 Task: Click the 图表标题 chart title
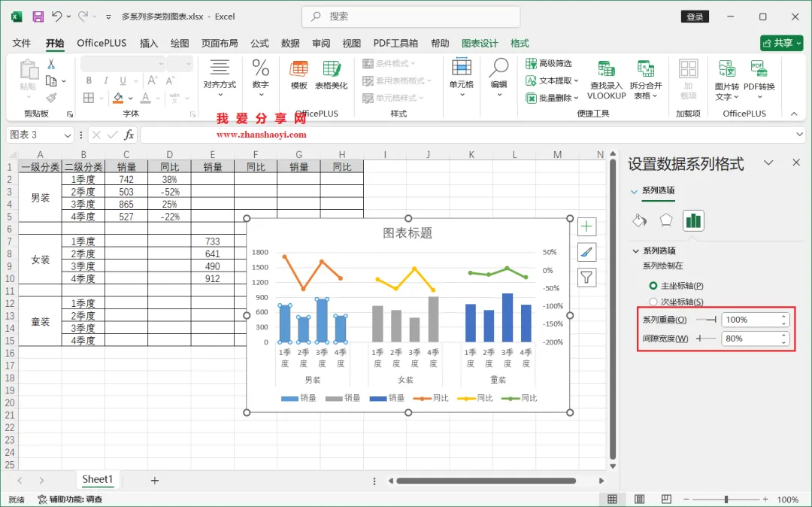pos(408,233)
